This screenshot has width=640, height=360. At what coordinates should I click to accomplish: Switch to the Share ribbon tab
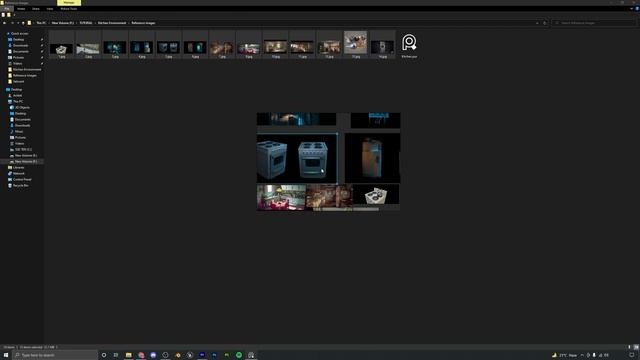36,9
